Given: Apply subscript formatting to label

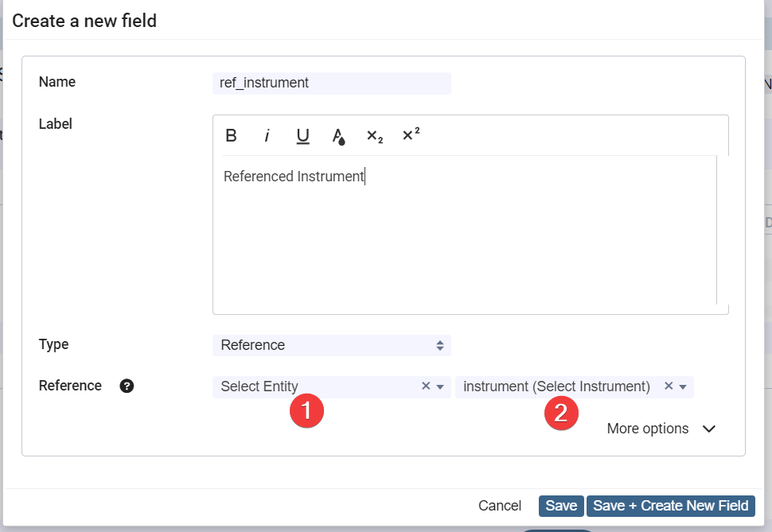Looking at the screenshot, I should click(x=375, y=136).
